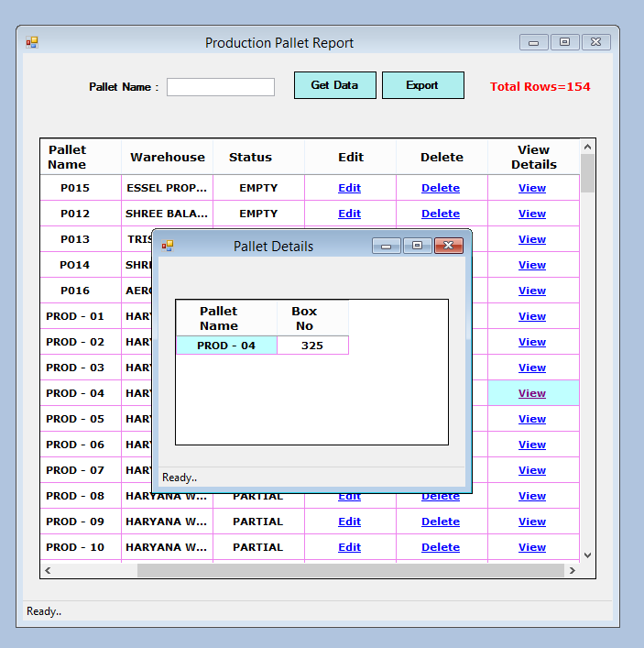Minimize the Pallet Details dialog
This screenshot has width=644, height=648.
pos(386,246)
